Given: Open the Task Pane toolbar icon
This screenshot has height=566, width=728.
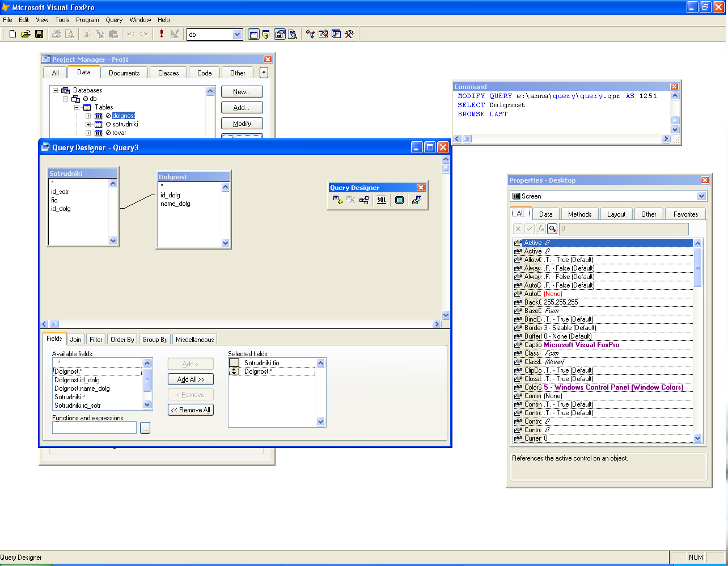Looking at the screenshot, I should pos(336,35).
